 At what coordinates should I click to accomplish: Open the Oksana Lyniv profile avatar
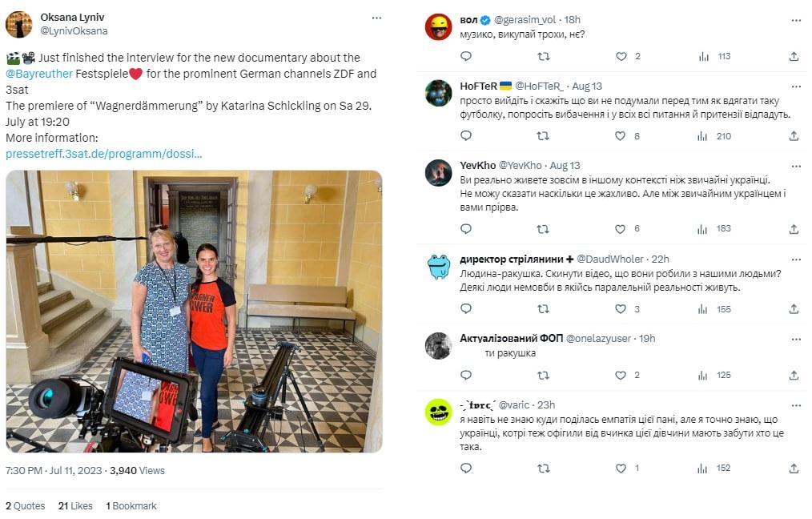click(x=19, y=24)
